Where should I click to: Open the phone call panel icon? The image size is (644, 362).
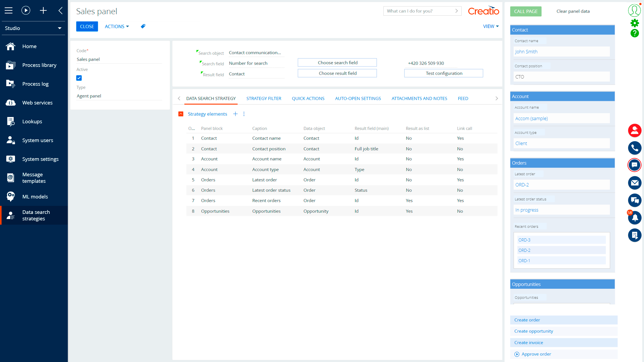635,148
